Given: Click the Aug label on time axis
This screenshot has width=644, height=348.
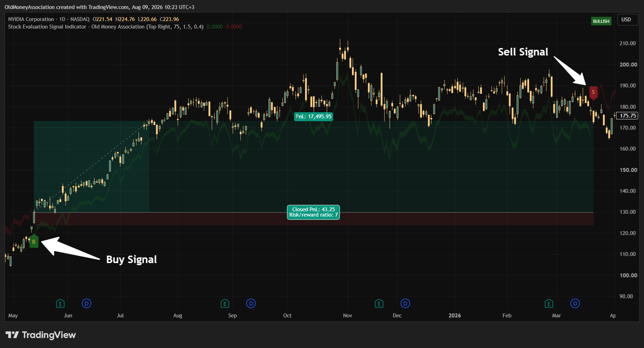Looking at the screenshot, I should pos(178,316).
